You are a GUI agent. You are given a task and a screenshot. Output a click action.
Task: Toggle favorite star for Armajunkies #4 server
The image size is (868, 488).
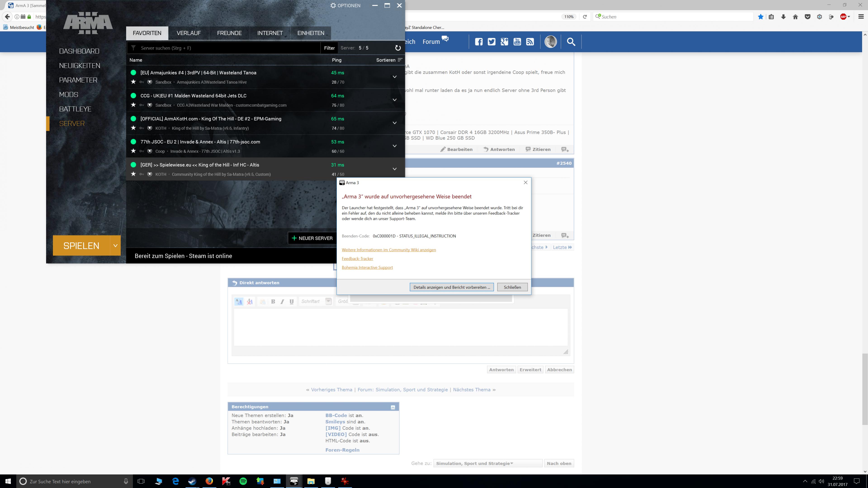coord(133,82)
